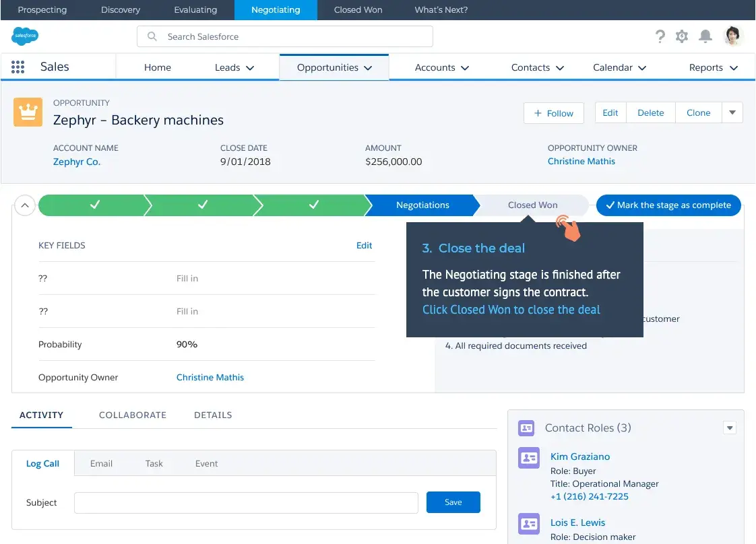Viewport: 756px width, 544px height.
Task: Open Salesforce Help via question mark icon
Action: click(660, 36)
